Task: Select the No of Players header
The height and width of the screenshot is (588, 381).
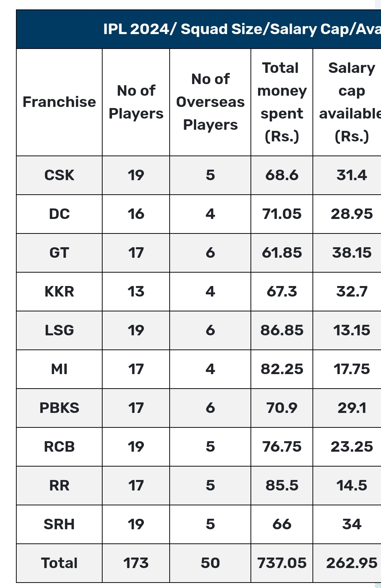Action: click(x=136, y=102)
